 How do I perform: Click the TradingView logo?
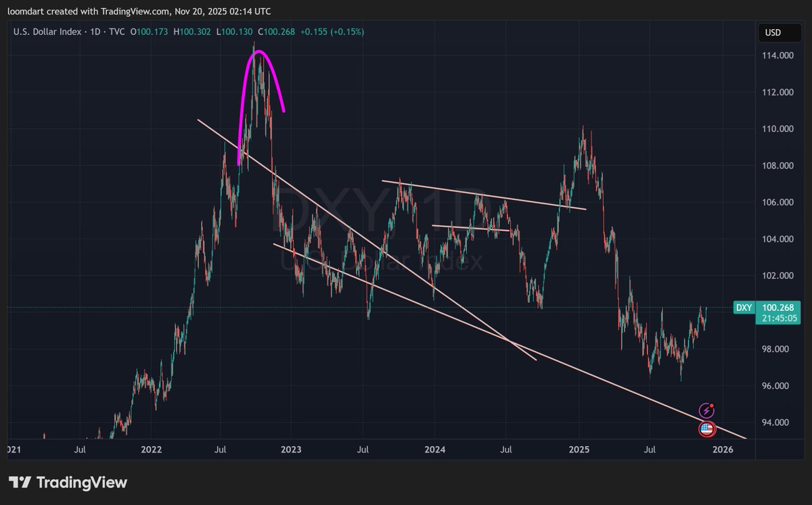pos(68,483)
